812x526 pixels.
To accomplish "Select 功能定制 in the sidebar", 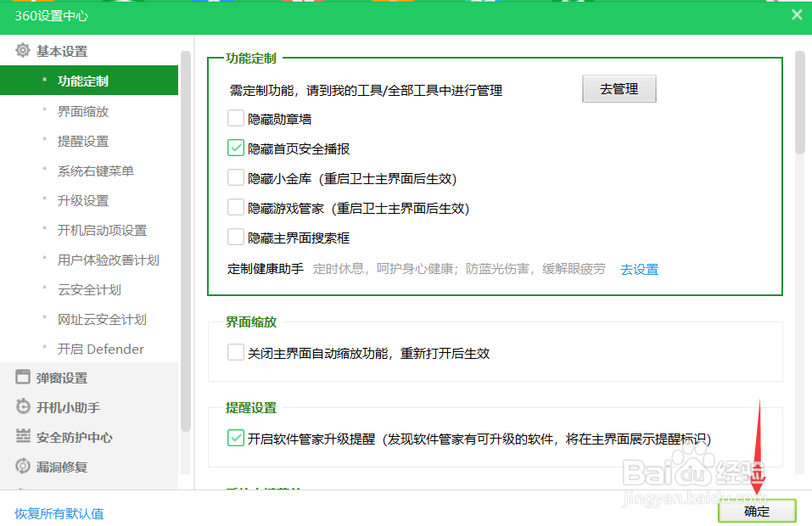I will [89, 81].
